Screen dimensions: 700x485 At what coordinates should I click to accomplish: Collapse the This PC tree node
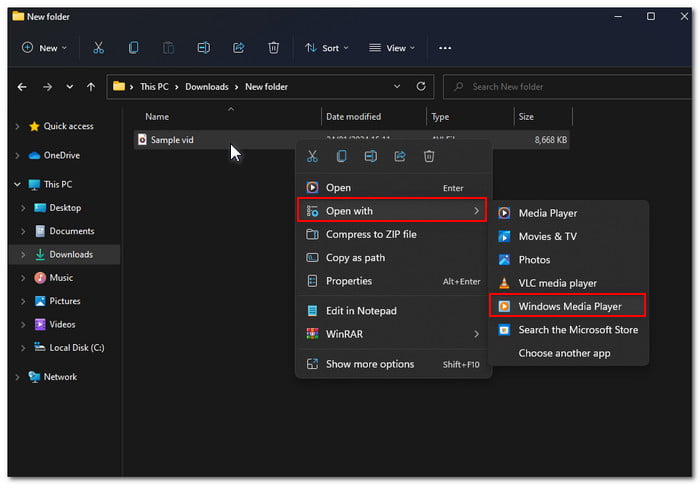[17, 184]
